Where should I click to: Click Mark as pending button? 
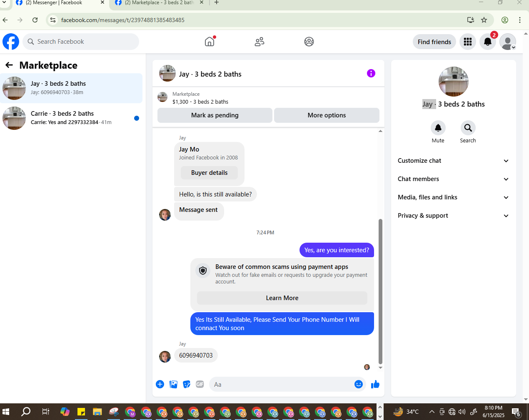pyautogui.click(x=215, y=115)
